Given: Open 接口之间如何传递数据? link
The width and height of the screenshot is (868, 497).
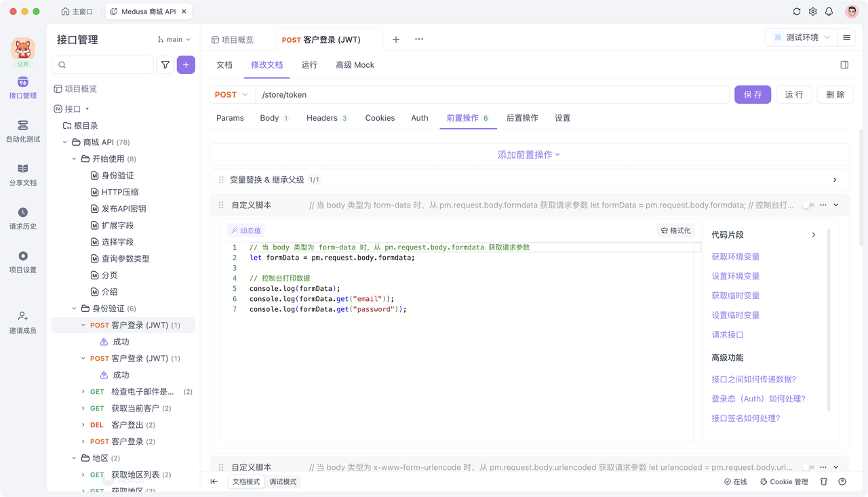Looking at the screenshot, I should (x=753, y=380).
